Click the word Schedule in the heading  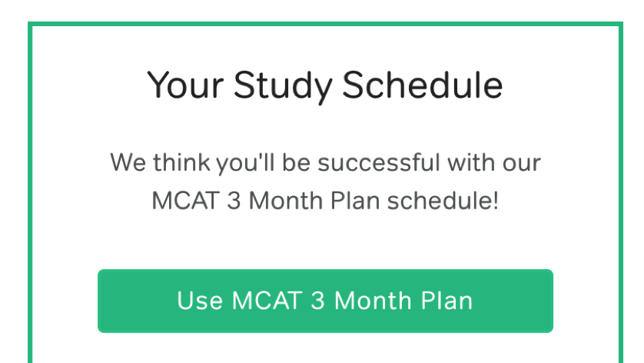pyautogui.click(x=423, y=85)
